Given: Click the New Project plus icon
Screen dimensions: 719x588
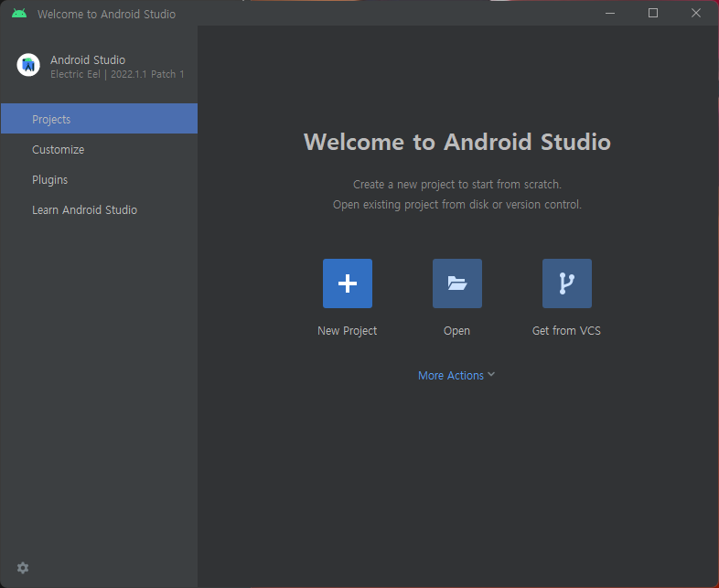Looking at the screenshot, I should [x=347, y=283].
